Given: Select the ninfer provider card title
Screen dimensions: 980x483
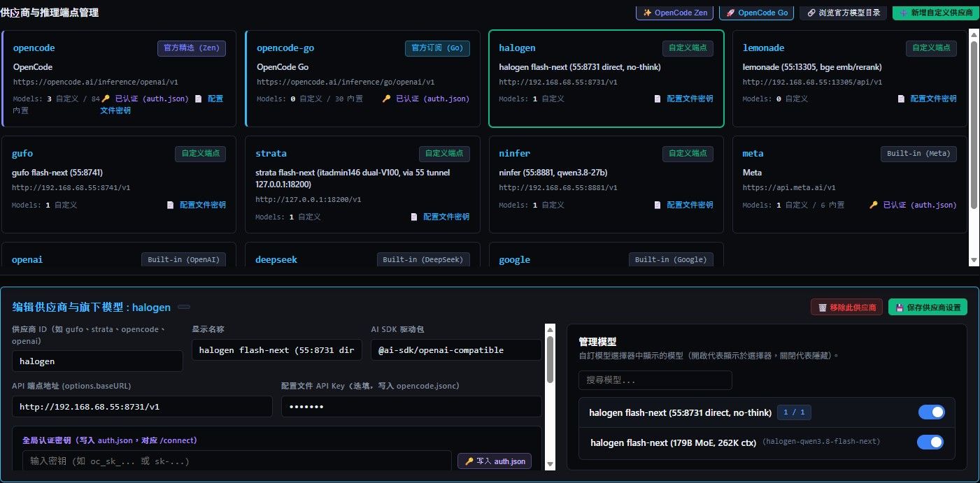Looking at the screenshot, I should (x=515, y=153).
